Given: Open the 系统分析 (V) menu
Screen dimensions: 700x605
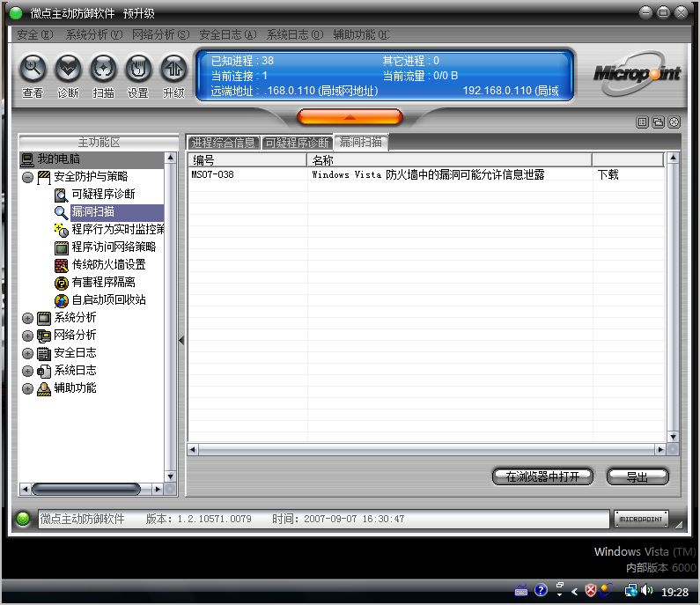Looking at the screenshot, I should [x=93, y=34].
